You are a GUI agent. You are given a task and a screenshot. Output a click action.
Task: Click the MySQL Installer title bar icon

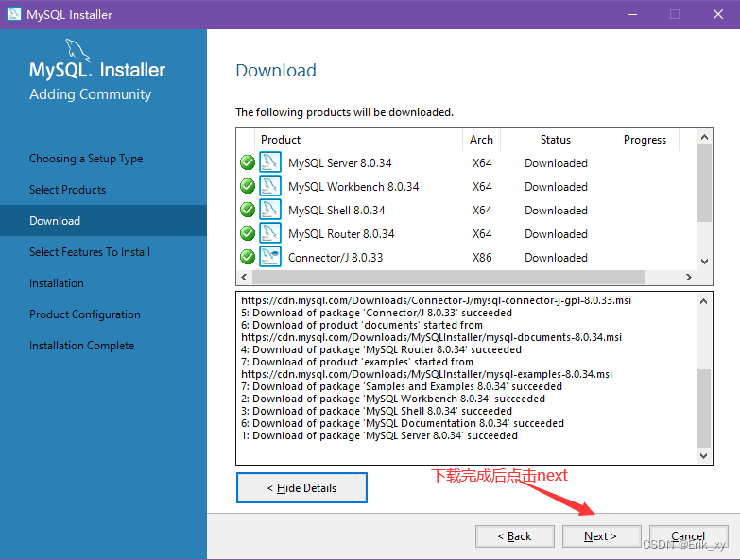(x=13, y=13)
